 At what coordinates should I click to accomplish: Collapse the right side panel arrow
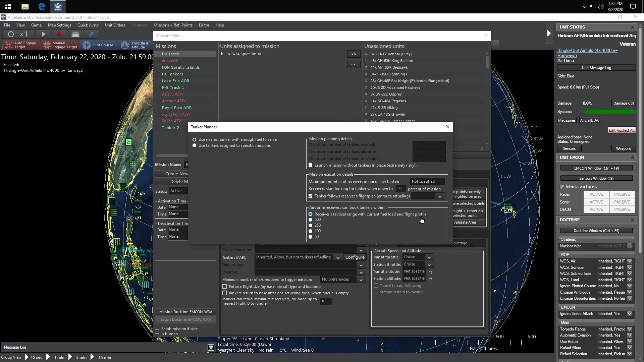[549, 33]
